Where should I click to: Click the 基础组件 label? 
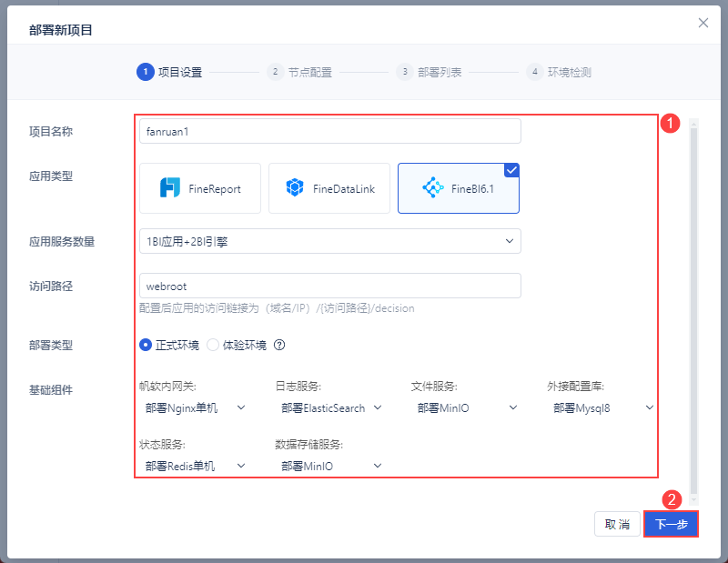[x=51, y=390]
